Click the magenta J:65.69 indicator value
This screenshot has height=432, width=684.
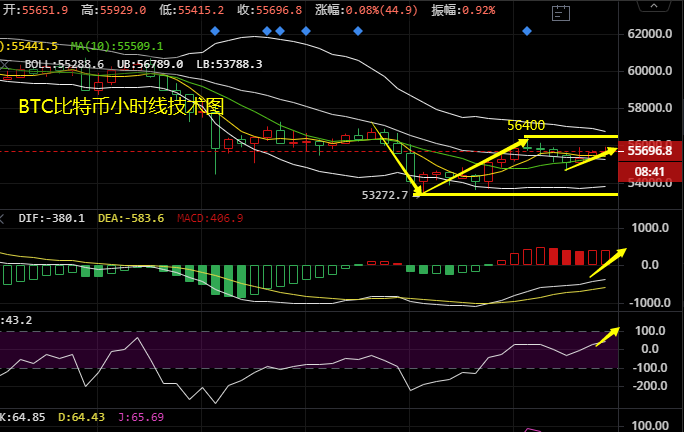pos(141,416)
